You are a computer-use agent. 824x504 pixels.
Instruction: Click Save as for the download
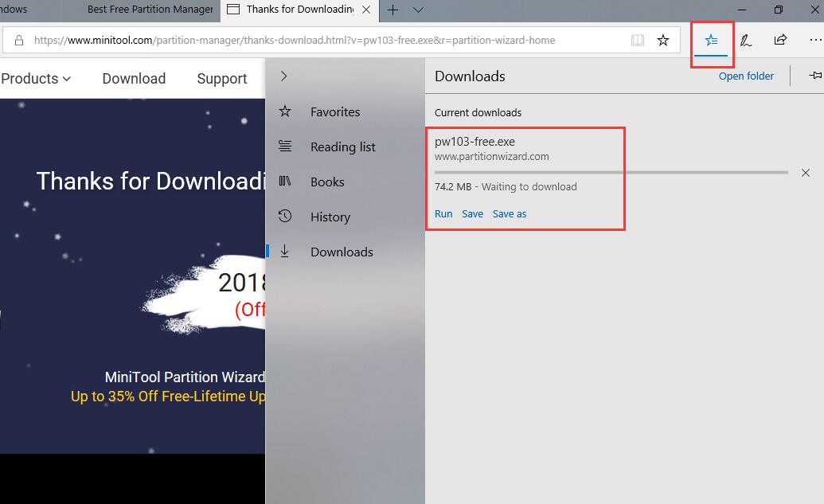coord(510,214)
